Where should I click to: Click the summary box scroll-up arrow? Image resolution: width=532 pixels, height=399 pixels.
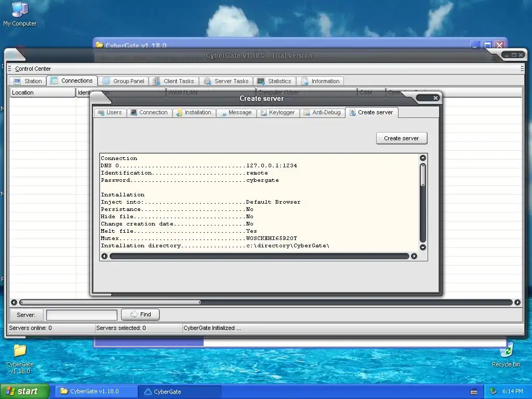(423, 158)
